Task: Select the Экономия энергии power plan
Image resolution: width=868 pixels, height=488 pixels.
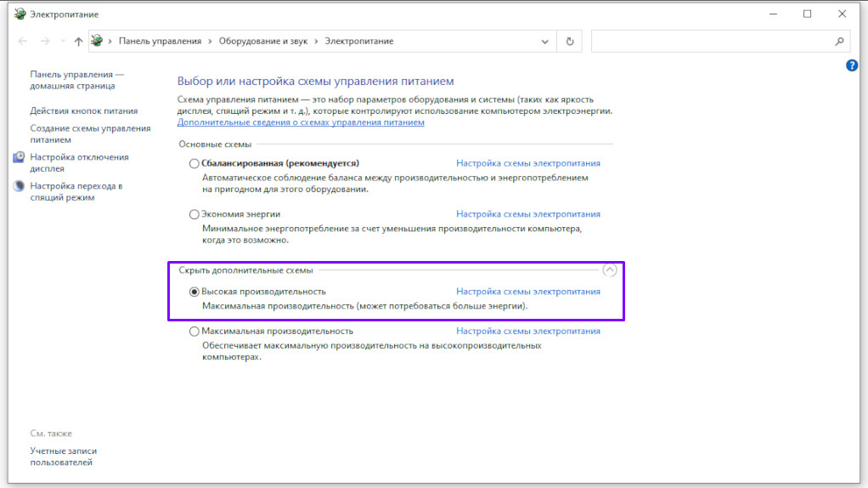Action: (x=194, y=214)
